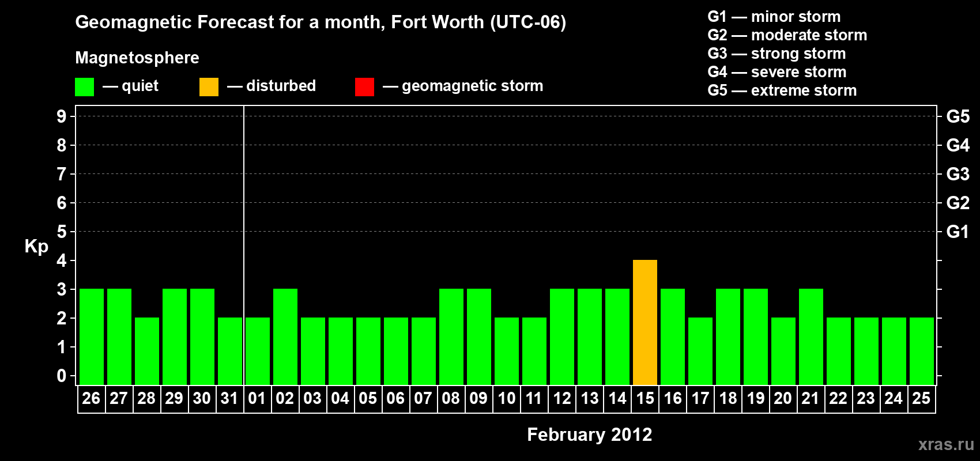Click 'G1 — minor storm' legend text
The width and height of the screenshot is (980, 461).
coord(774,17)
